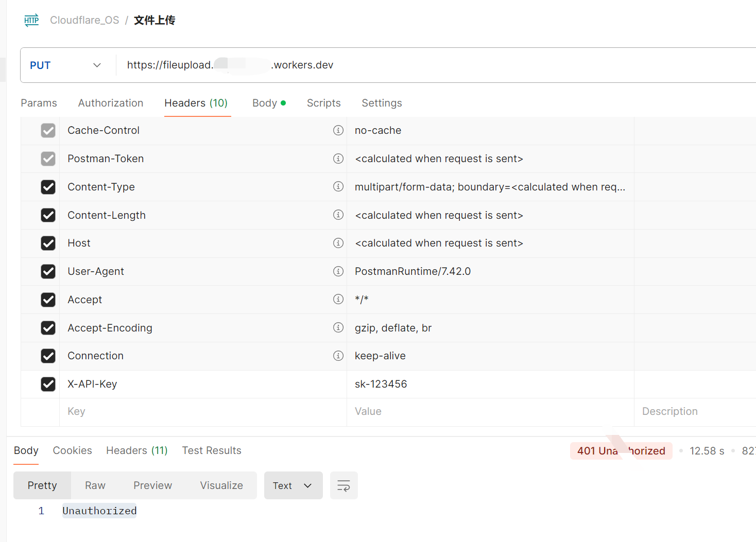Uncheck the Host header checkbox
756x542 pixels.
tap(48, 243)
